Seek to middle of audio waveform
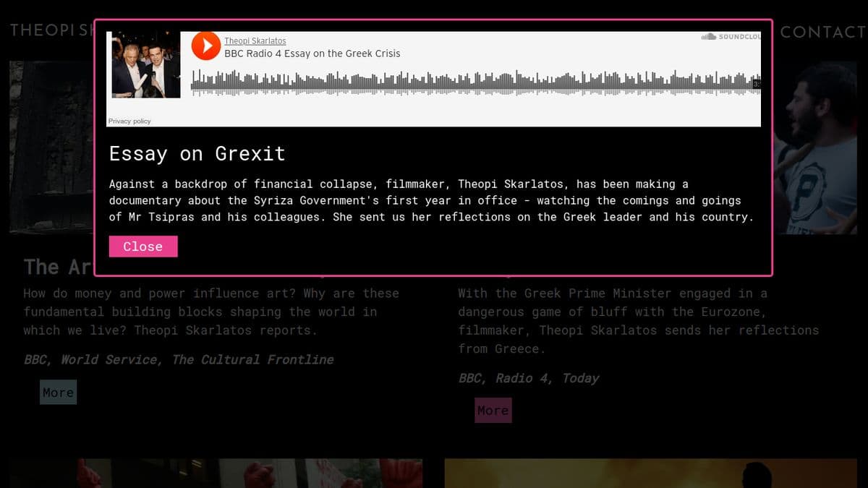The width and height of the screenshot is (868, 488). [x=474, y=82]
